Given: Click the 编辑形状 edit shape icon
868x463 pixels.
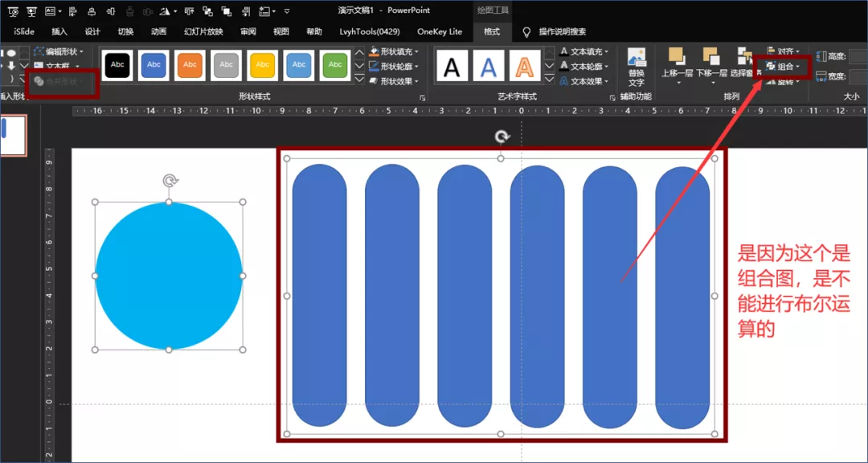Looking at the screenshot, I should point(39,51).
